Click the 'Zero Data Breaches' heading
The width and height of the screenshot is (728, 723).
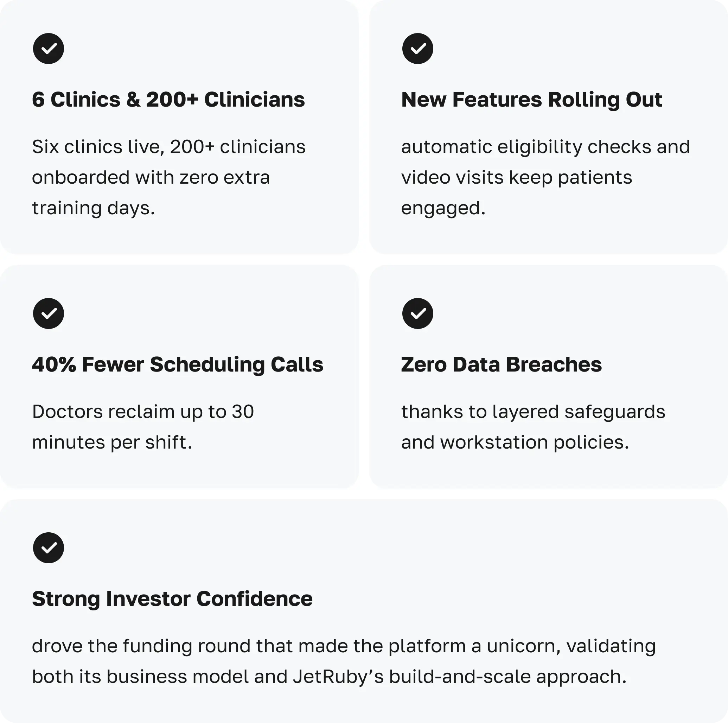pos(501,364)
